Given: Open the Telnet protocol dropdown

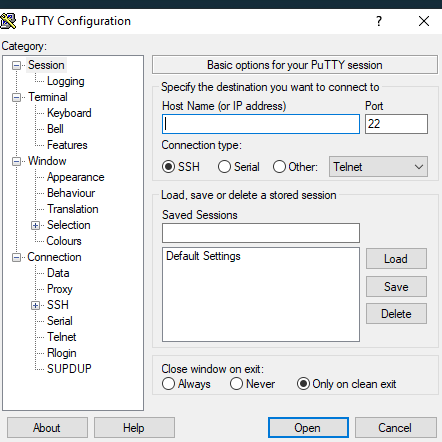Looking at the screenshot, I should (x=378, y=167).
